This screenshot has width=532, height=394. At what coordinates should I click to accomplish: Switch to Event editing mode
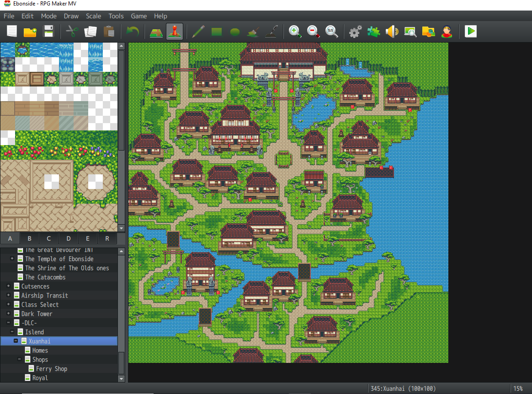[175, 32]
